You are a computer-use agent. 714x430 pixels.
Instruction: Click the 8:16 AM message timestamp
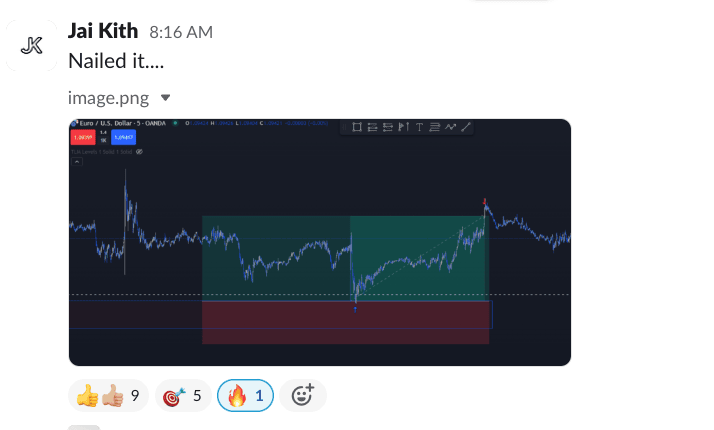click(x=181, y=33)
